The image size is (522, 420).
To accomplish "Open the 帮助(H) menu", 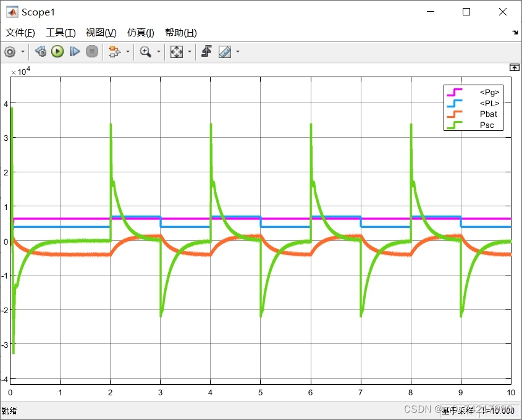I will click(x=181, y=33).
